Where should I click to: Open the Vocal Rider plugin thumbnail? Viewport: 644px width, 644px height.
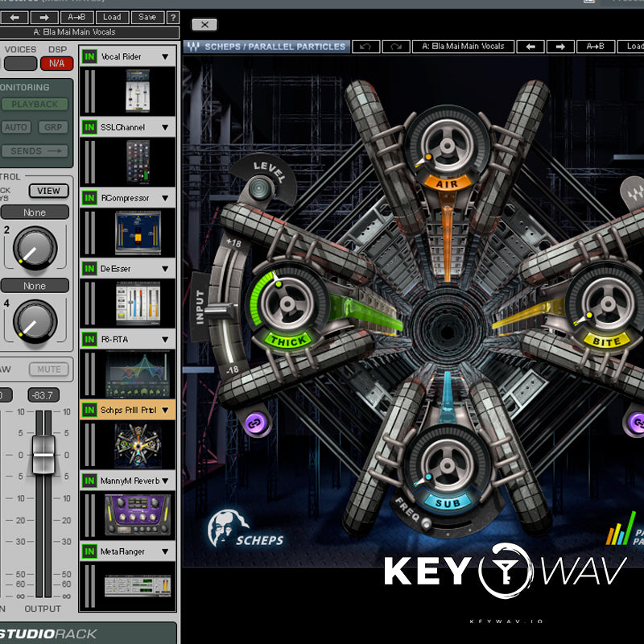tap(138, 91)
